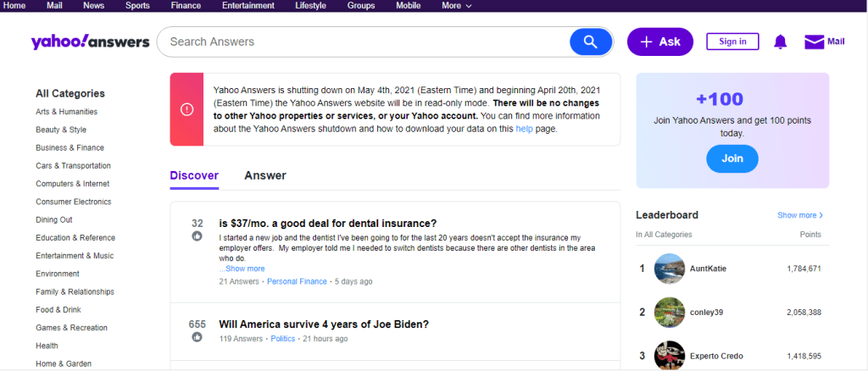Open Finance in the top bar

tap(186, 6)
